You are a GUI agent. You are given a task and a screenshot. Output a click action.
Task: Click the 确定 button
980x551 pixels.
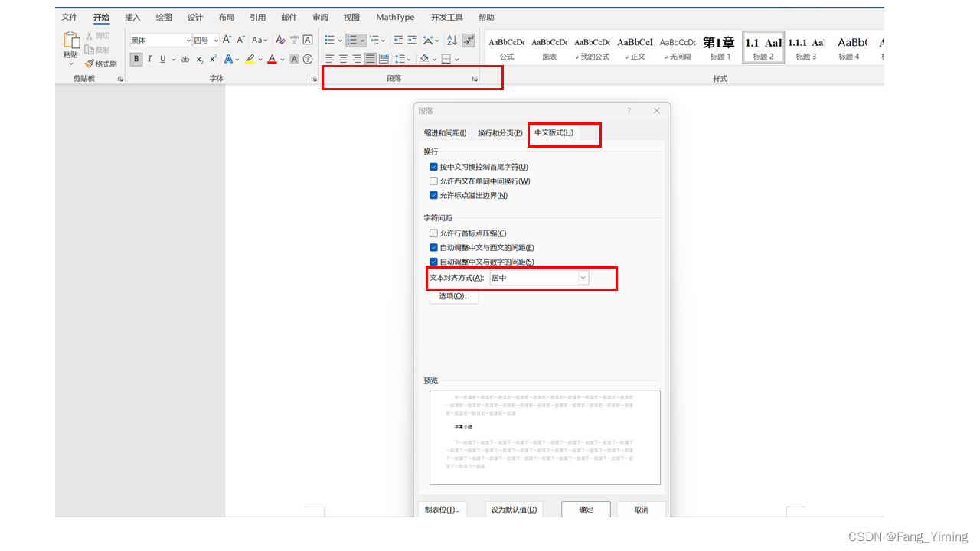[x=586, y=510]
